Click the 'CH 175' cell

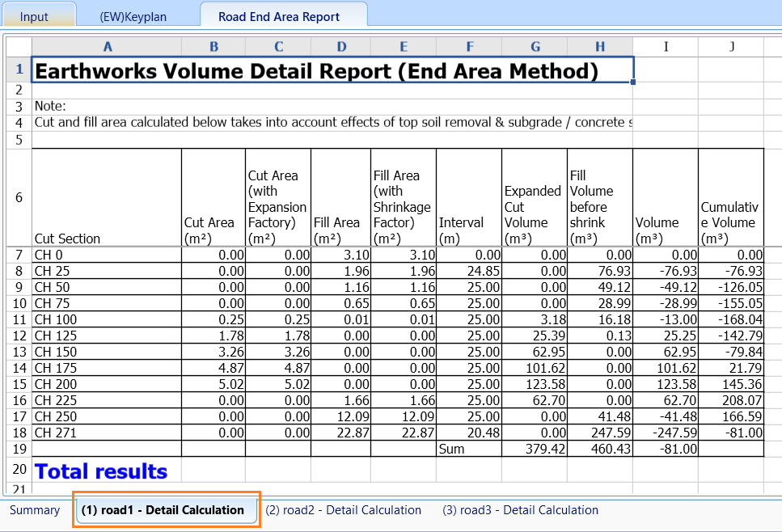click(x=107, y=368)
